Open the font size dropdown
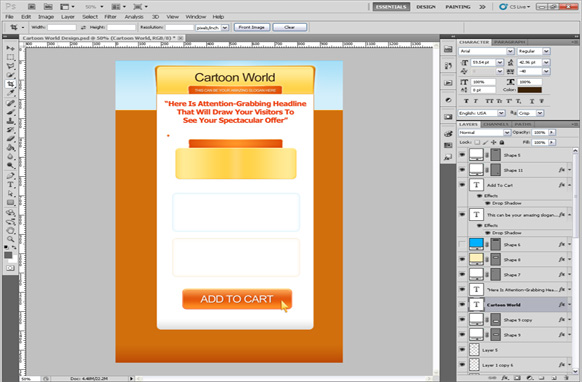 500,62
